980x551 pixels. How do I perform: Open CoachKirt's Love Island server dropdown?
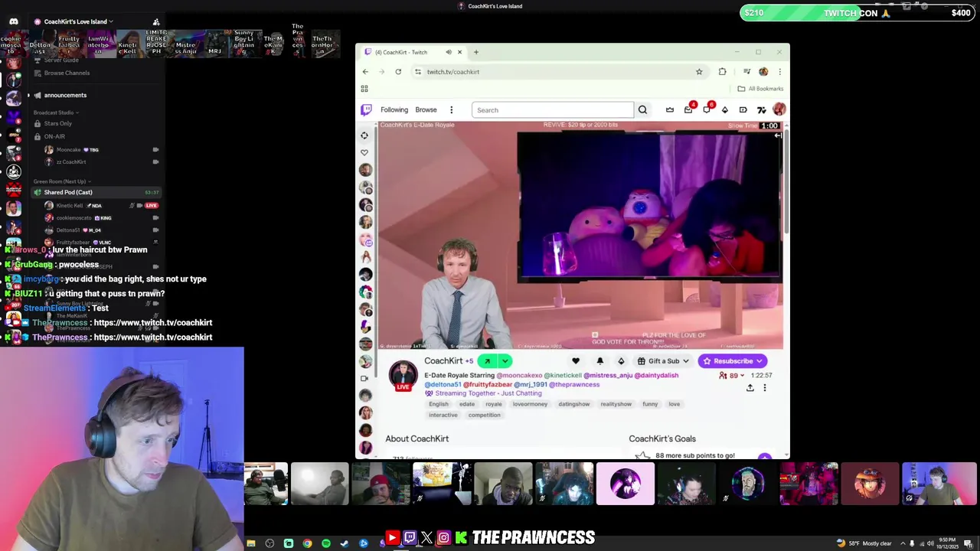pos(79,21)
